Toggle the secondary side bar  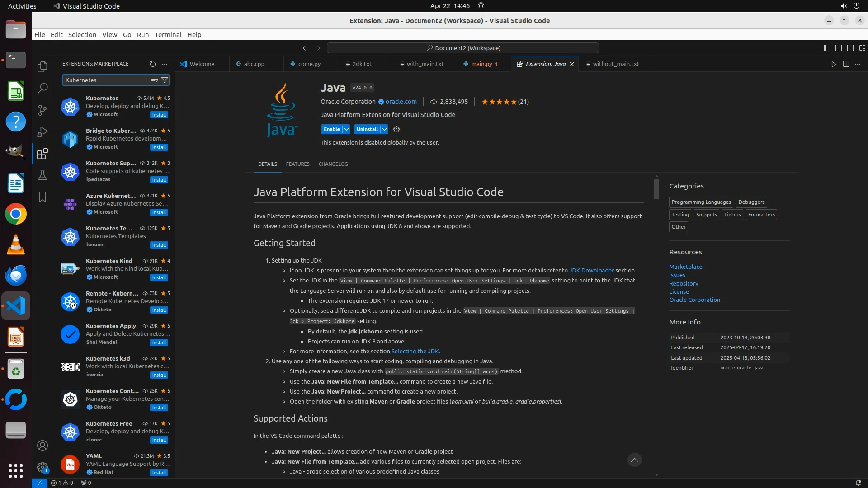tap(850, 48)
